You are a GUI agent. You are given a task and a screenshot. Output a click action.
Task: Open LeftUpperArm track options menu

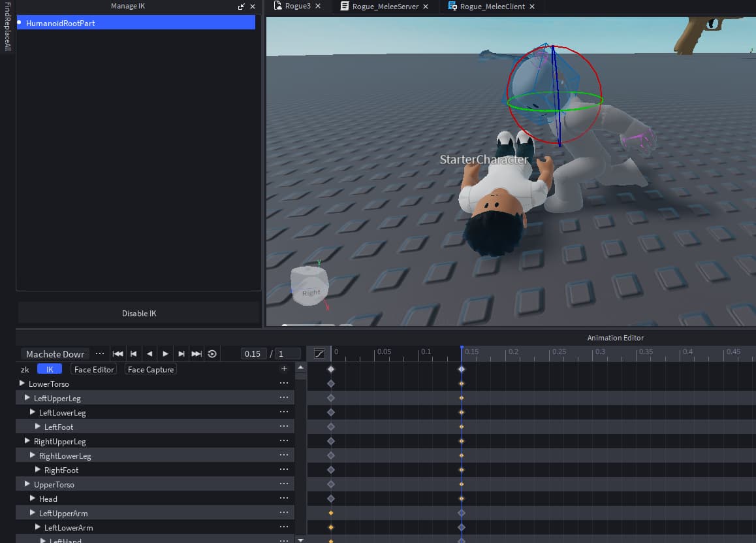[284, 512]
